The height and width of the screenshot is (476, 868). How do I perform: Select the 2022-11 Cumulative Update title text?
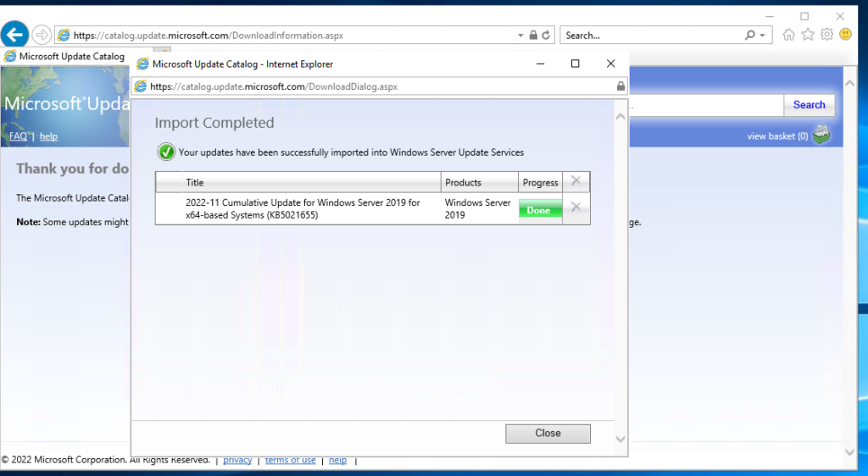click(x=303, y=209)
